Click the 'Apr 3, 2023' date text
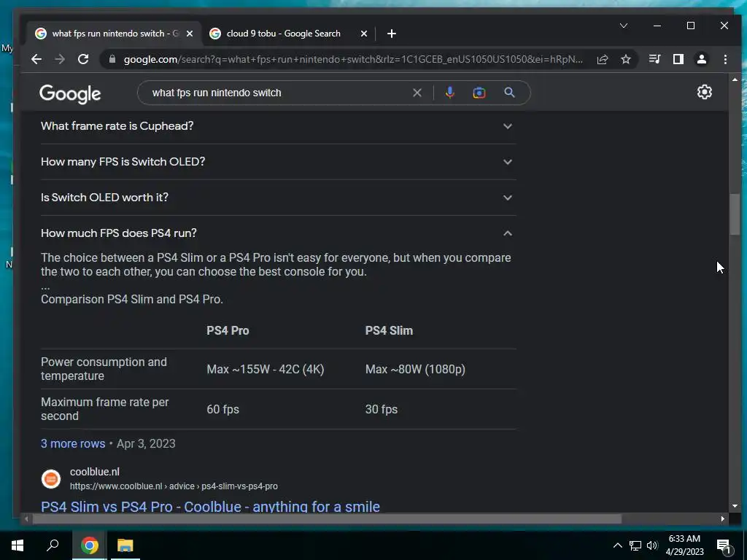Screen dimensions: 747x560 pyautogui.click(x=146, y=444)
